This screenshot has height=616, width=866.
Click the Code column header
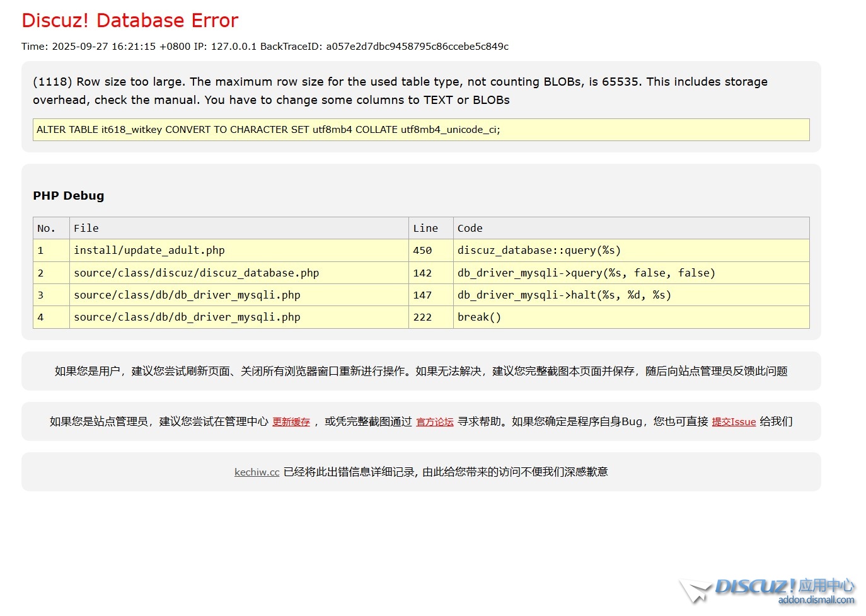[470, 229]
